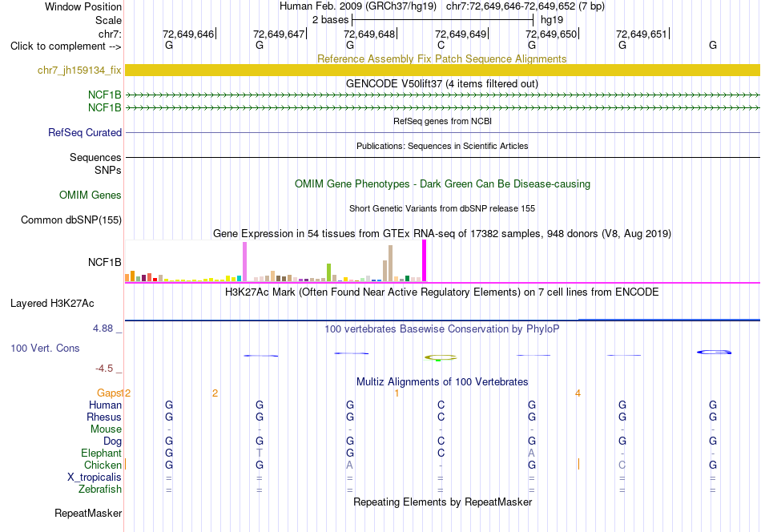Click the X_tropicalis species row label
Screen dimensions: 761x532
coord(95,478)
